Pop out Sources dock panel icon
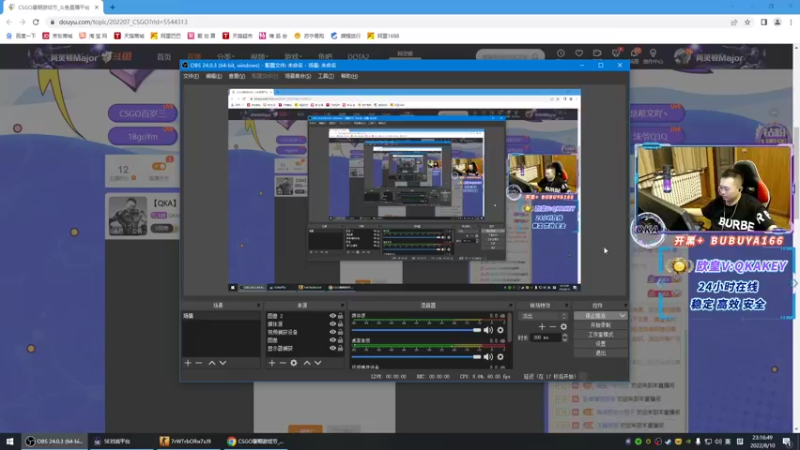 click(x=342, y=305)
